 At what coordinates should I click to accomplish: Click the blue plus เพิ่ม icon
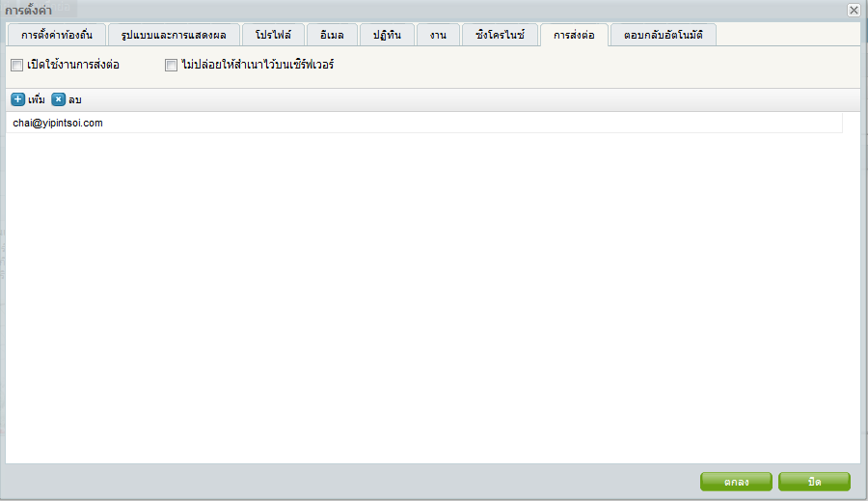tap(17, 99)
